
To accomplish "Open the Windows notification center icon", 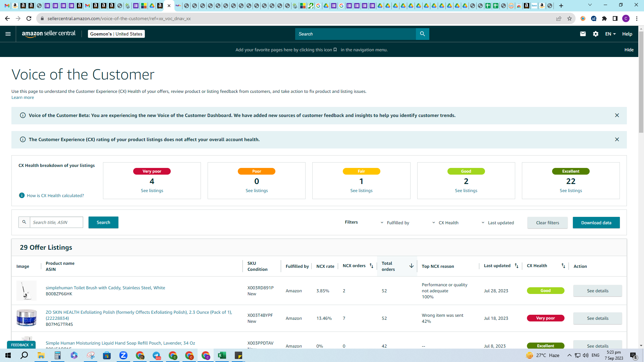I will coord(634,355).
